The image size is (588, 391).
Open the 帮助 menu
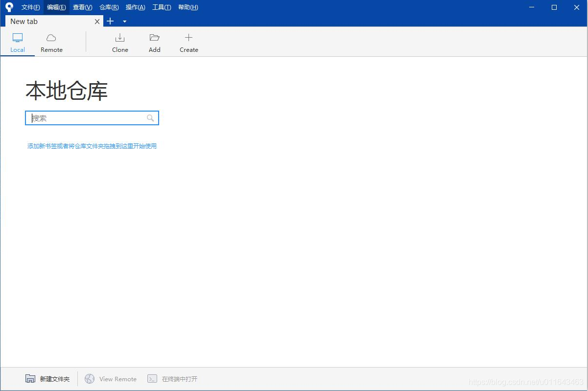point(188,7)
